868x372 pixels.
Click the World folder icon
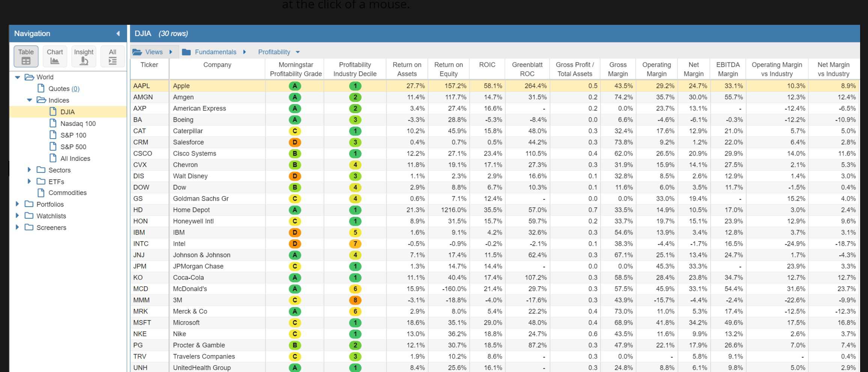pyautogui.click(x=29, y=77)
